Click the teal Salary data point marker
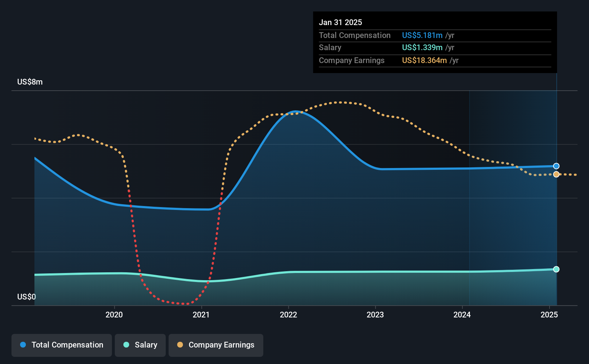Screen dimensions: 589x364 click(x=556, y=269)
